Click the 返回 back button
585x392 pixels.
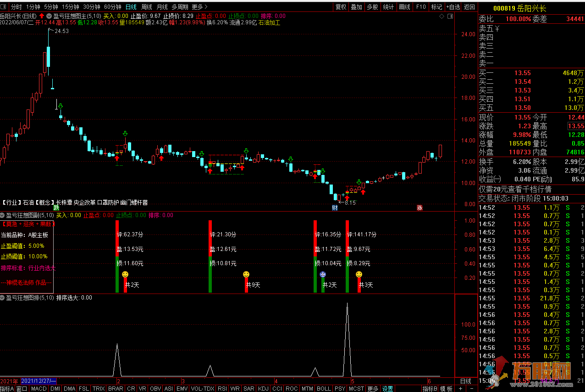pyautogui.click(x=469, y=7)
